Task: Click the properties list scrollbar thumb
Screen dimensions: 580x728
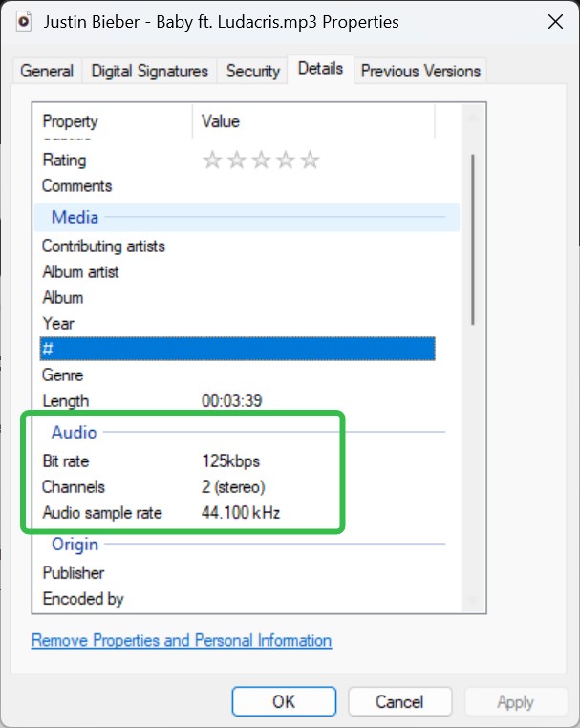Action: (x=473, y=240)
